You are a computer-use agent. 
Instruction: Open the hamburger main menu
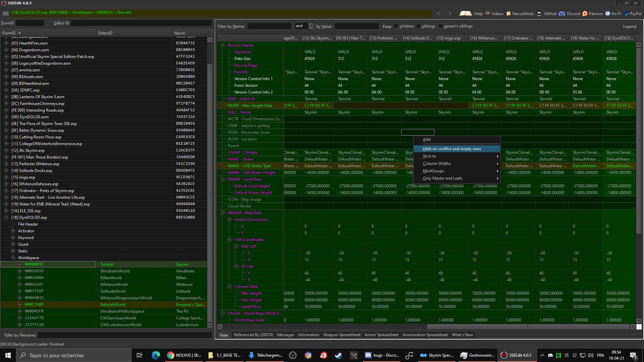[x=5, y=13]
